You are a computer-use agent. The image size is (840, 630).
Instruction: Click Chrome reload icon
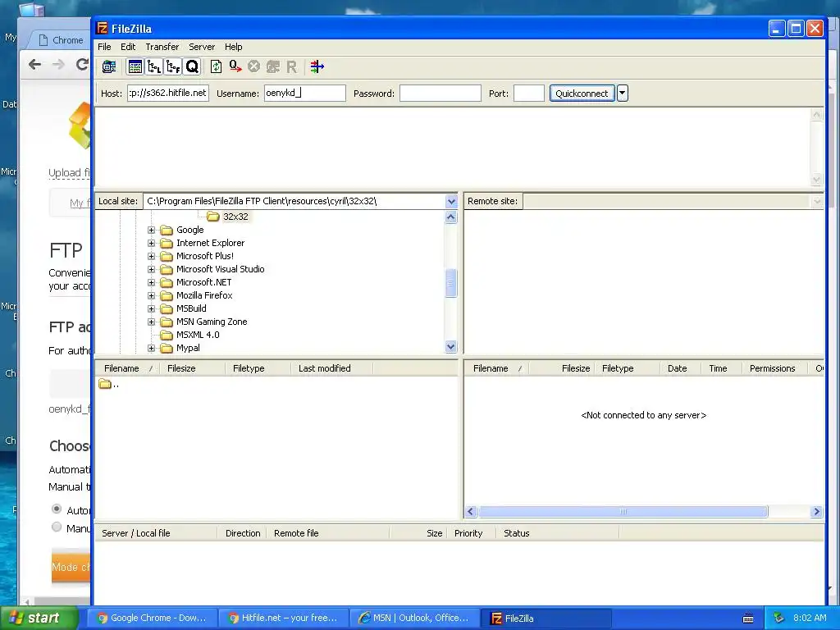[x=82, y=65]
